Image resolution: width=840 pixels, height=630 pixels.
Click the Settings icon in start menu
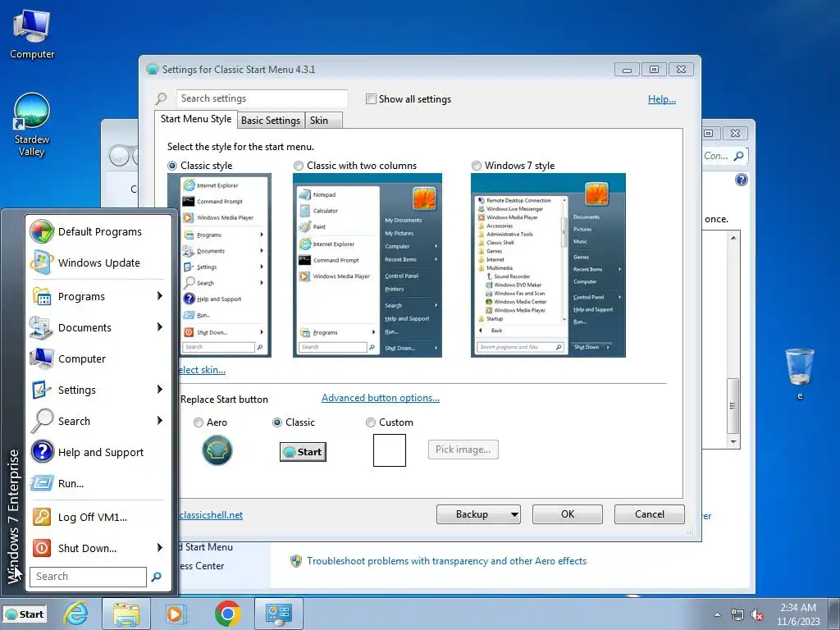tap(42, 390)
